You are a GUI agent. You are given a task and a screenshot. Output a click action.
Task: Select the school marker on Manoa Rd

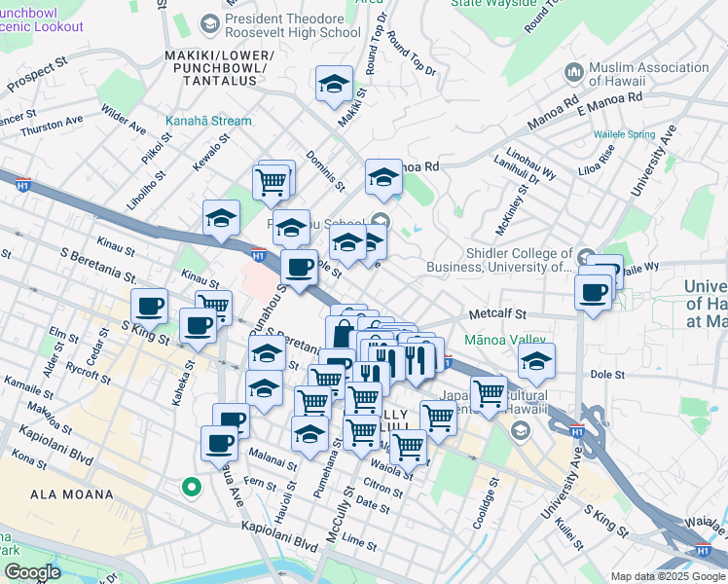[383, 179]
